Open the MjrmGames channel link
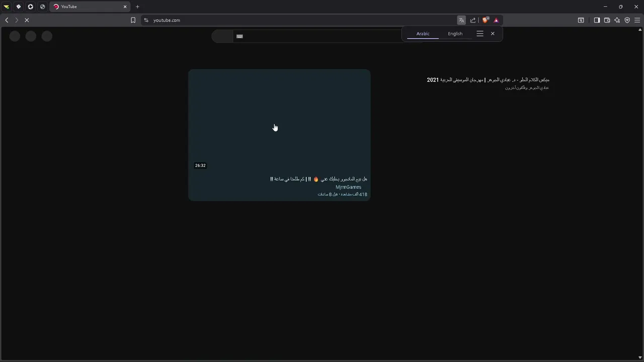The height and width of the screenshot is (362, 644). tap(348, 187)
